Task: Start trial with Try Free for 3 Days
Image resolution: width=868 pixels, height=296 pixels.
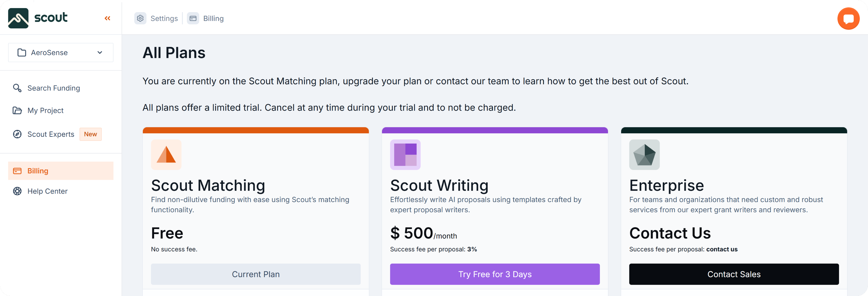Action: pyautogui.click(x=495, y=274)
